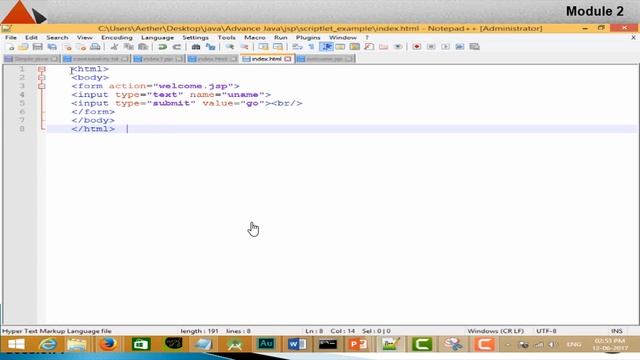Click the Redo arrow icon
The width and height of the screenshot is (640, 360).
click(x=177, y=47)
